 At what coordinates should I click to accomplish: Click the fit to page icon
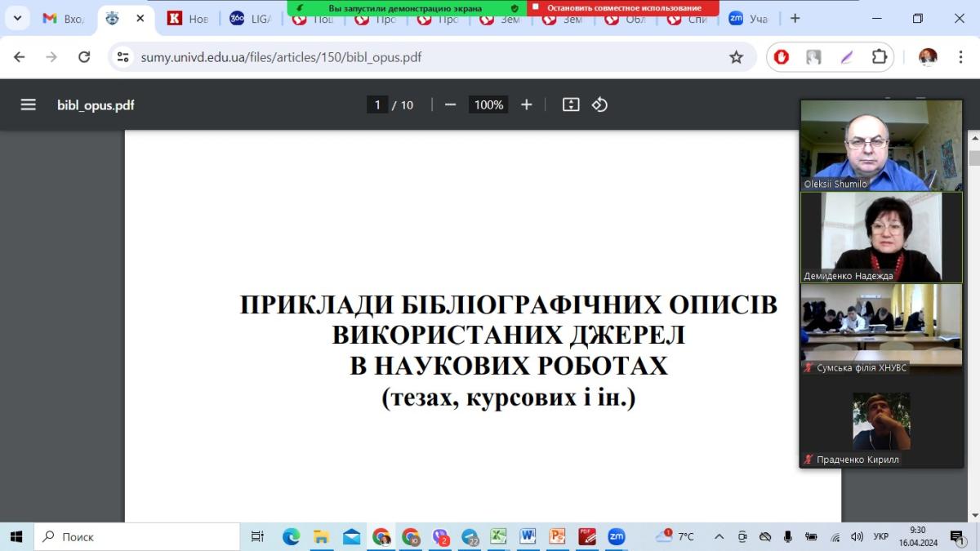click(571, 104)
